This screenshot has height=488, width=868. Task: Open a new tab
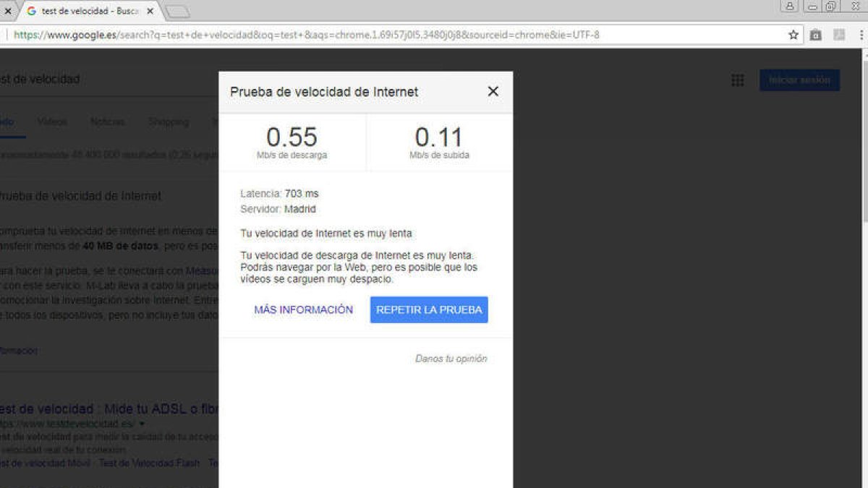pyautogui.click(x=177, y=12)
